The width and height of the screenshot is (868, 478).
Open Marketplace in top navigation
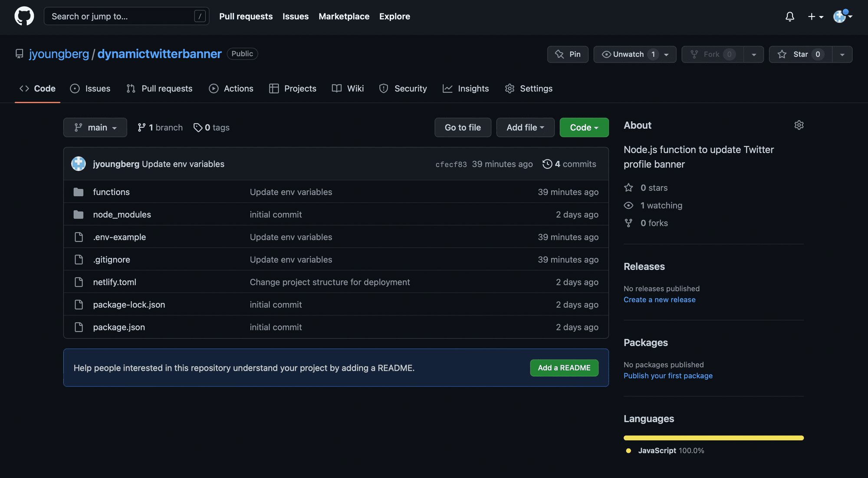point(344,16)
